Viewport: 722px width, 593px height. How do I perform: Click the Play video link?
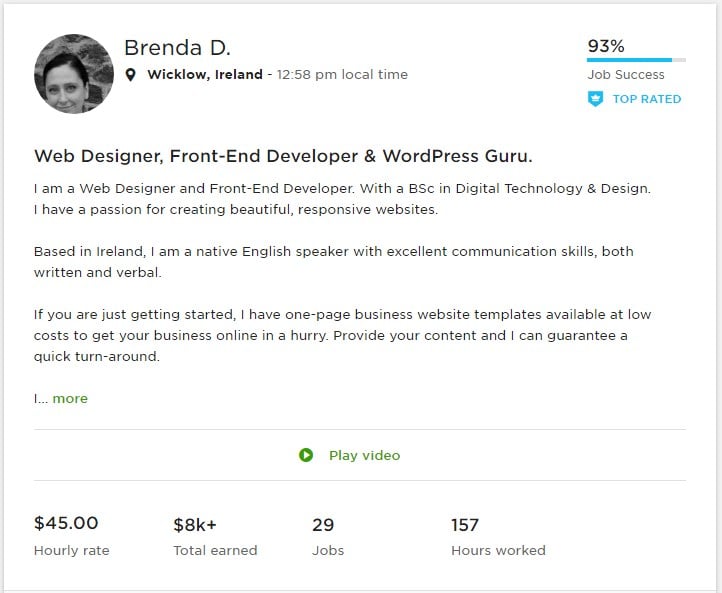tap(364, 455)
